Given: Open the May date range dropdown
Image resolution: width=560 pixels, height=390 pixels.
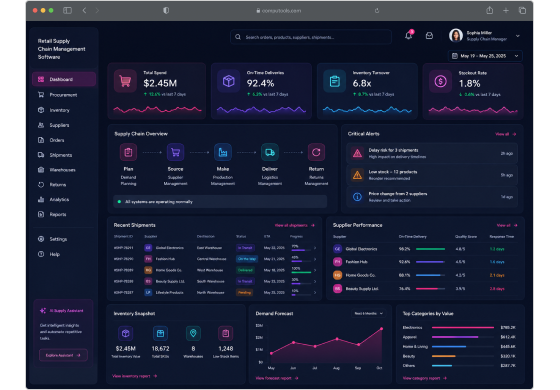Looking at the screenshot, I should [x=485, y=56].
